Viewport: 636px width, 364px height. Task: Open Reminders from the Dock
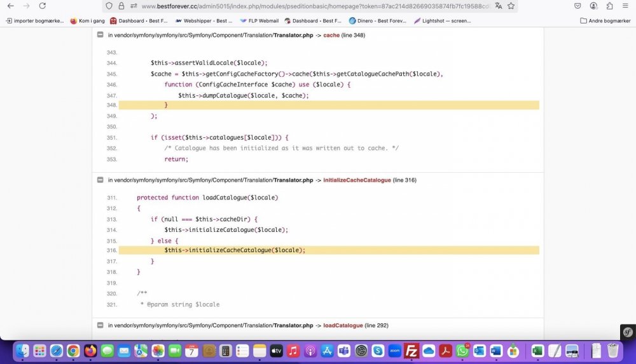242,351
